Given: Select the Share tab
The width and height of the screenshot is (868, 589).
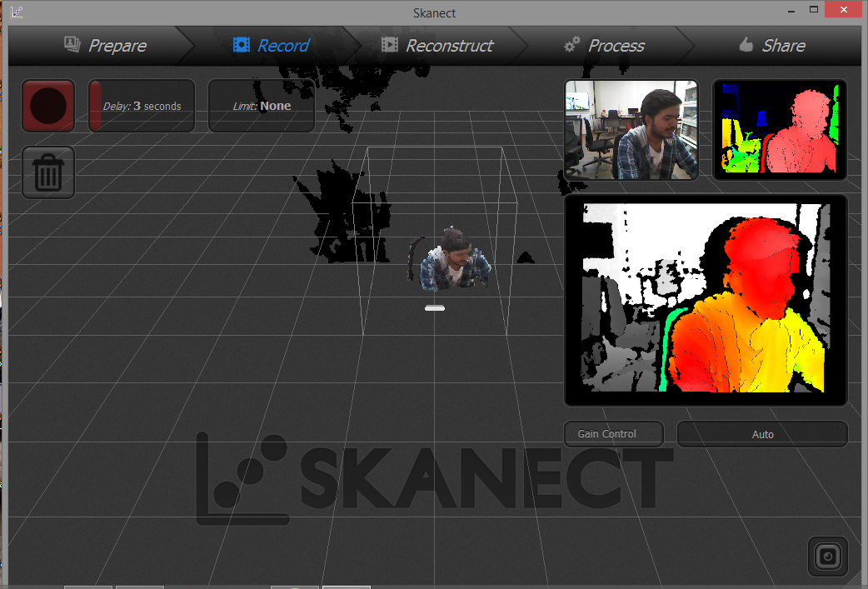Looking at the screenshot, I should tap(773, 45).
